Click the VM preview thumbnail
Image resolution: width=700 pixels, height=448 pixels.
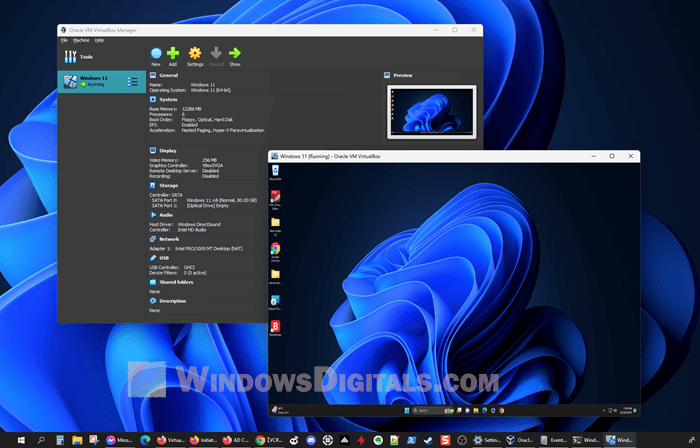[x=431, y=112]
